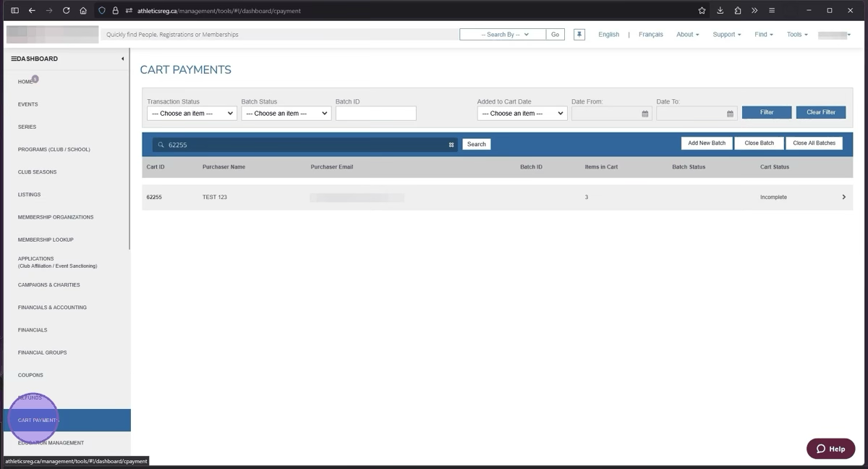
Task: Open the Support menu
Action: (727, 34)
